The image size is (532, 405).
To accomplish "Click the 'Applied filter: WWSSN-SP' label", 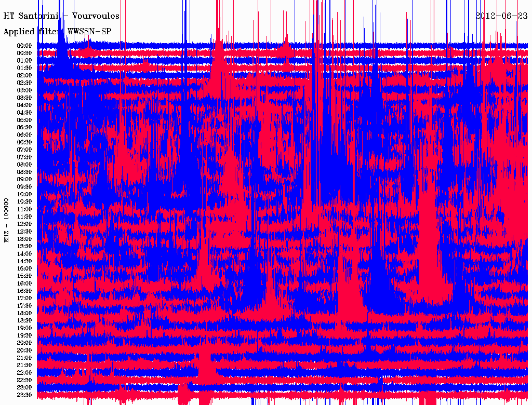I will click(x=57, y=32).
